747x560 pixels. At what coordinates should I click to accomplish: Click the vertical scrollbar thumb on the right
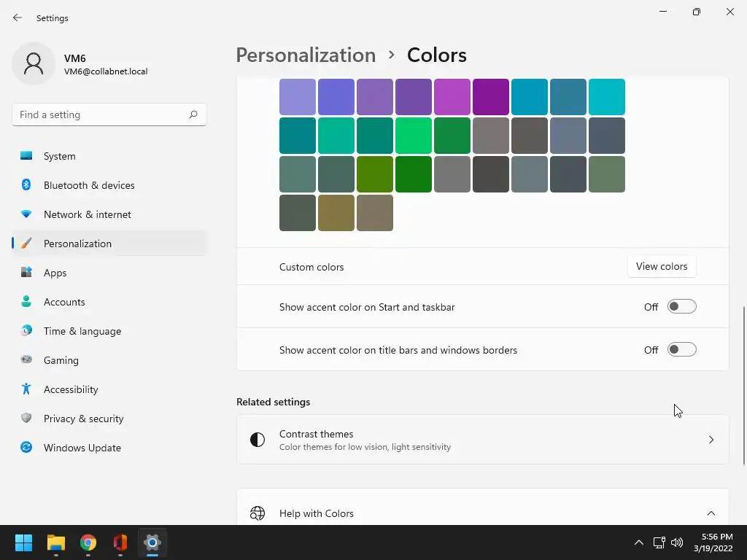click(743, 386)
